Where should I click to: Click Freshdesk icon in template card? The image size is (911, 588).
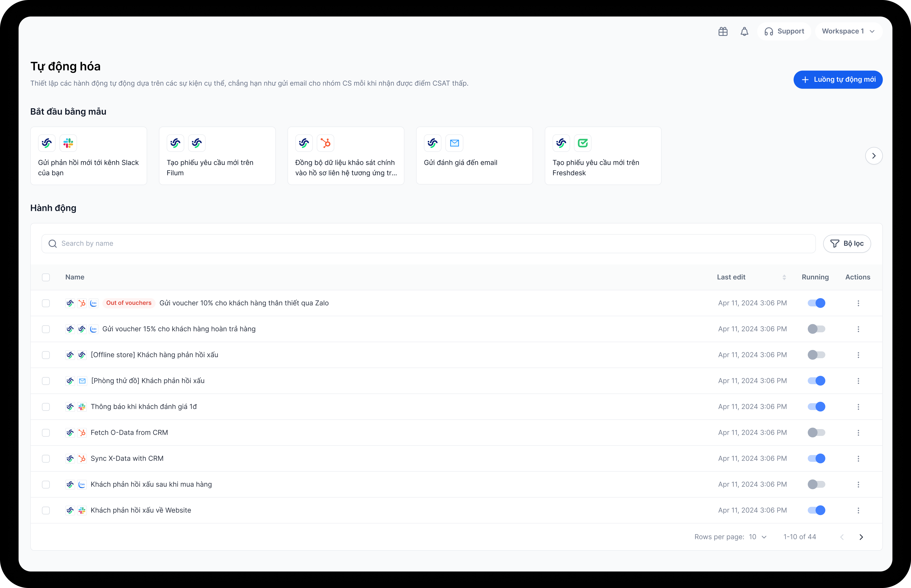pos(583,143)
